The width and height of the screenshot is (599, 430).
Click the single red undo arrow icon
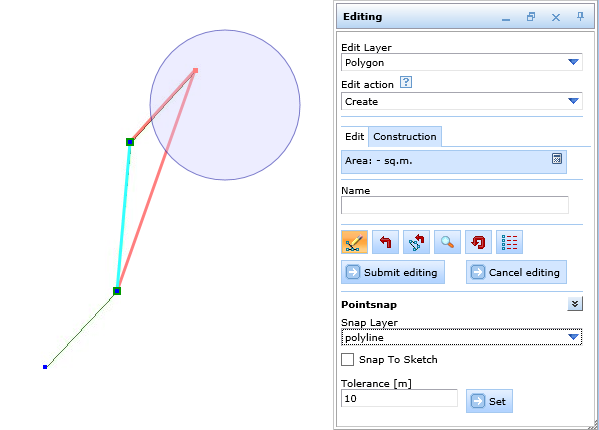[385, 242]
